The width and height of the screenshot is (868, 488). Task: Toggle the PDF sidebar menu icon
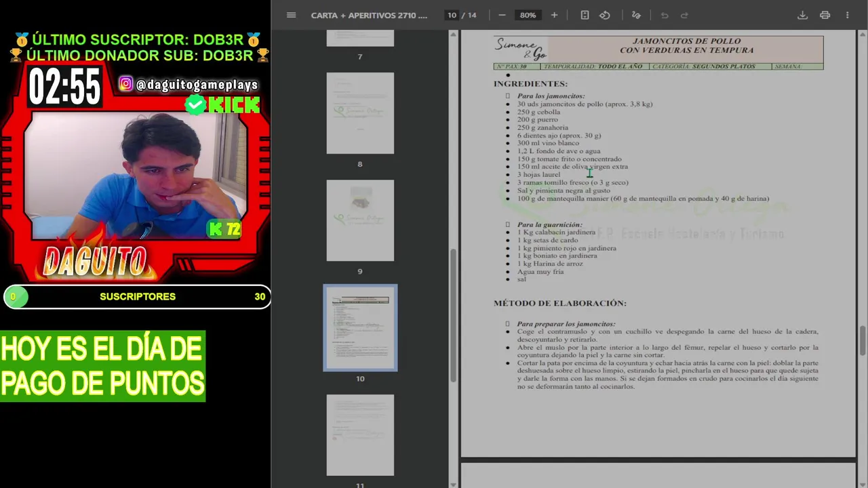click(x=291, y=15)
